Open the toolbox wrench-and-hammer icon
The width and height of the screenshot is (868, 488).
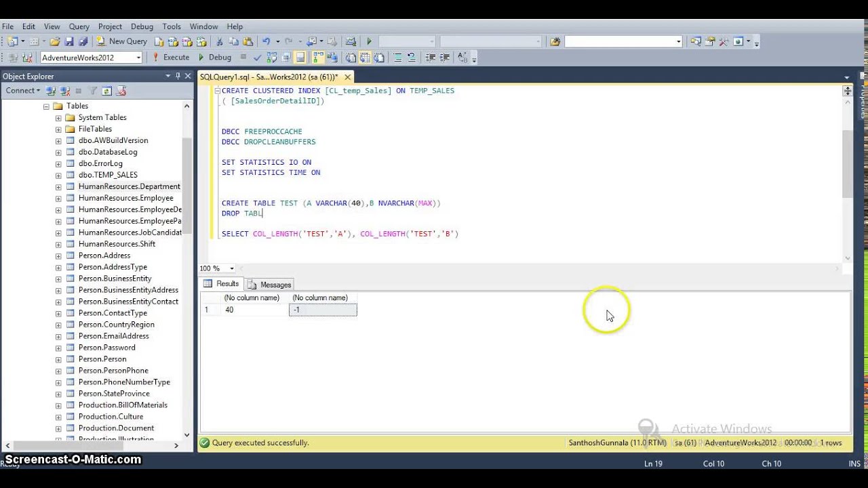coord(724,41)
